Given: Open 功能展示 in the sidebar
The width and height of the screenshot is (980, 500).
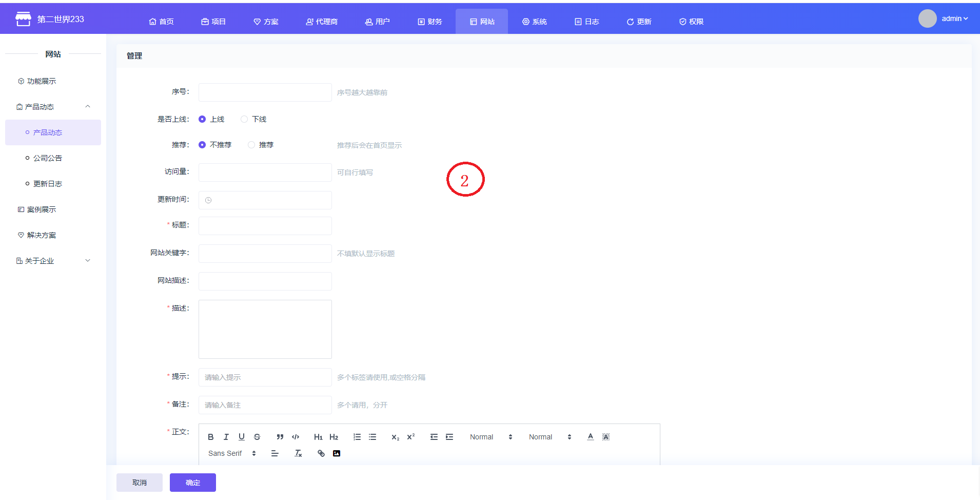Looking at the screenshot, I should tap(53, 81).
